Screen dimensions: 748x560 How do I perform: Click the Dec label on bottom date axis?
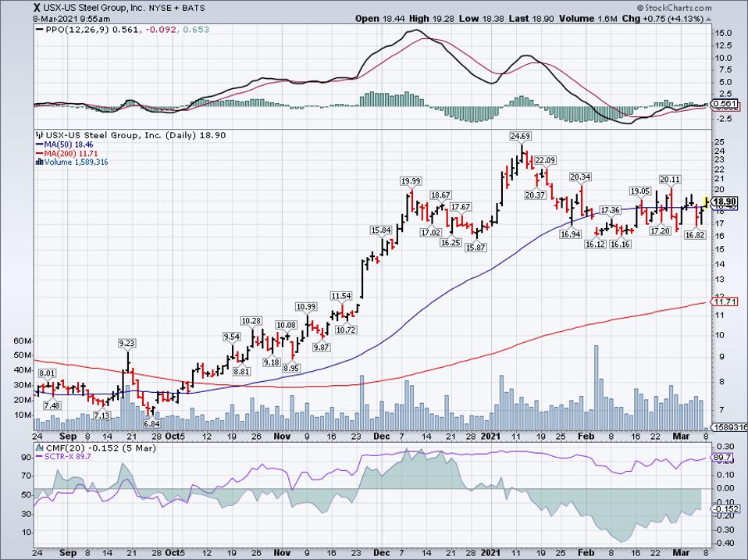click(x=381, y=553)
